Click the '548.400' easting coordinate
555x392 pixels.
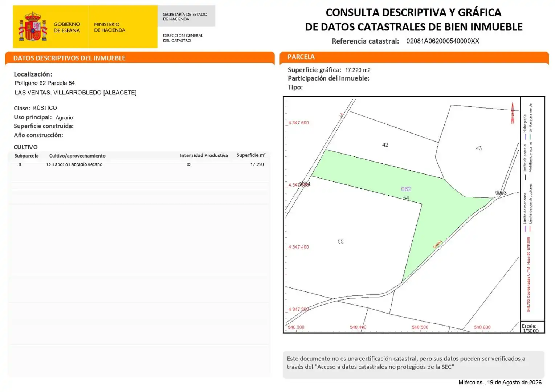tap(358, 327)
